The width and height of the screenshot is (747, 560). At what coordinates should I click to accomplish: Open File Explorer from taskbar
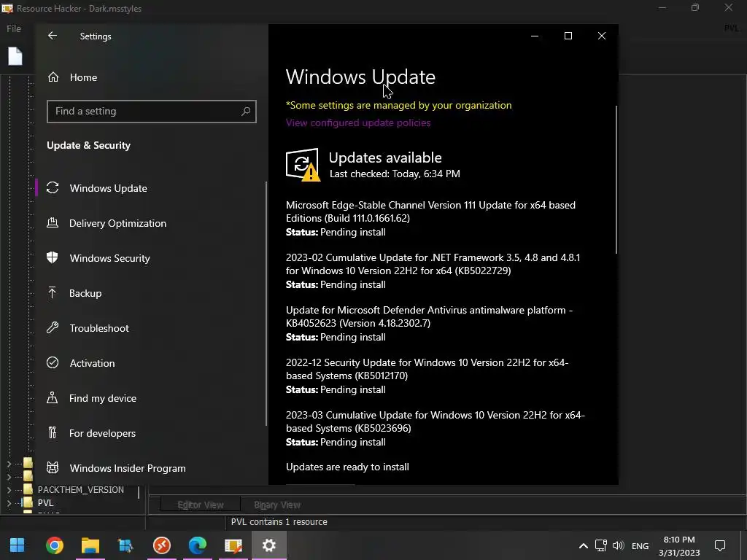90,545
